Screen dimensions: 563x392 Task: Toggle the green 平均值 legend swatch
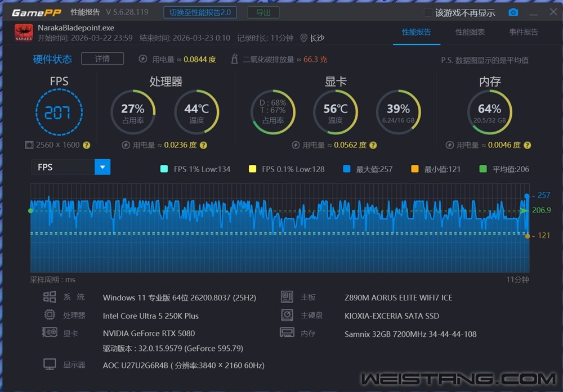[x=483, y=169]
